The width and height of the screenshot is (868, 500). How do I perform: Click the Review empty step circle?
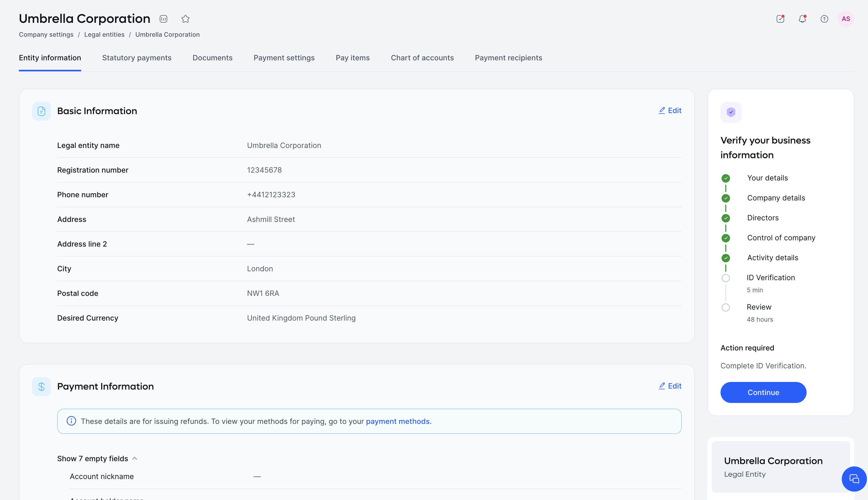click(726, 307)
